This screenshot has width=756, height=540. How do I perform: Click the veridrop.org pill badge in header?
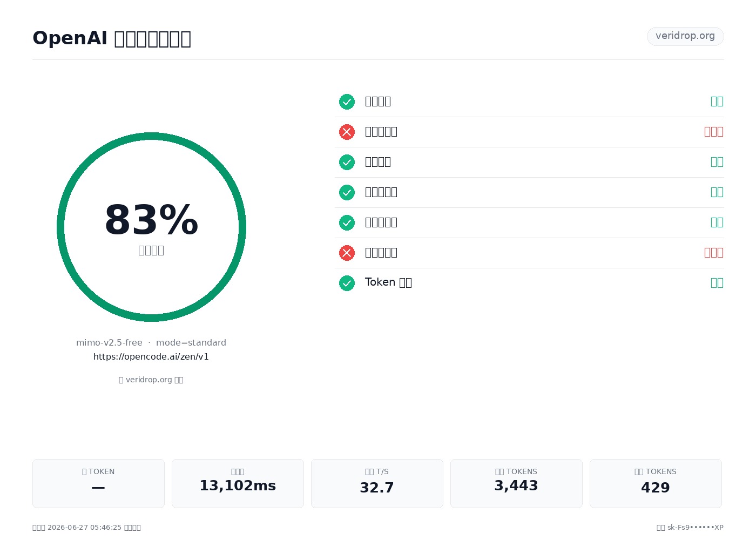click(685, 36)
